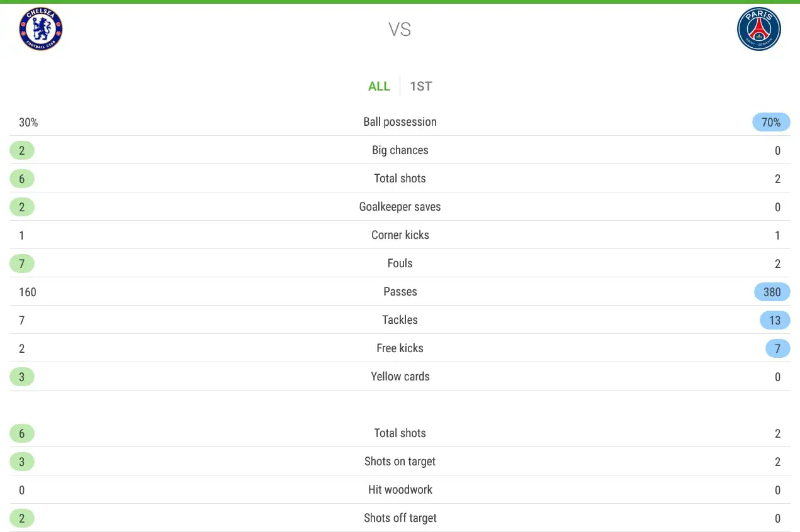Click the Chelsea club crest icon
Image resolution: width=800 pixels, height=532 pixels.
coord(41,30)
